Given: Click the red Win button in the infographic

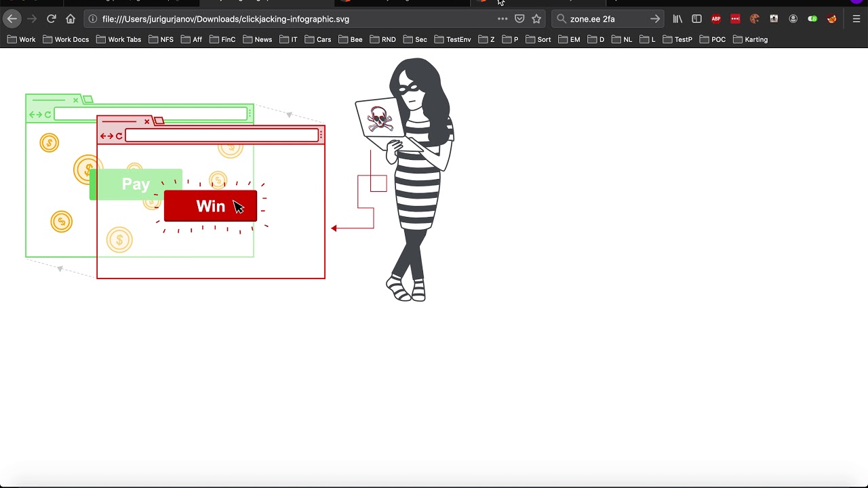Looking at the screenshot, I should click(210, 206).
